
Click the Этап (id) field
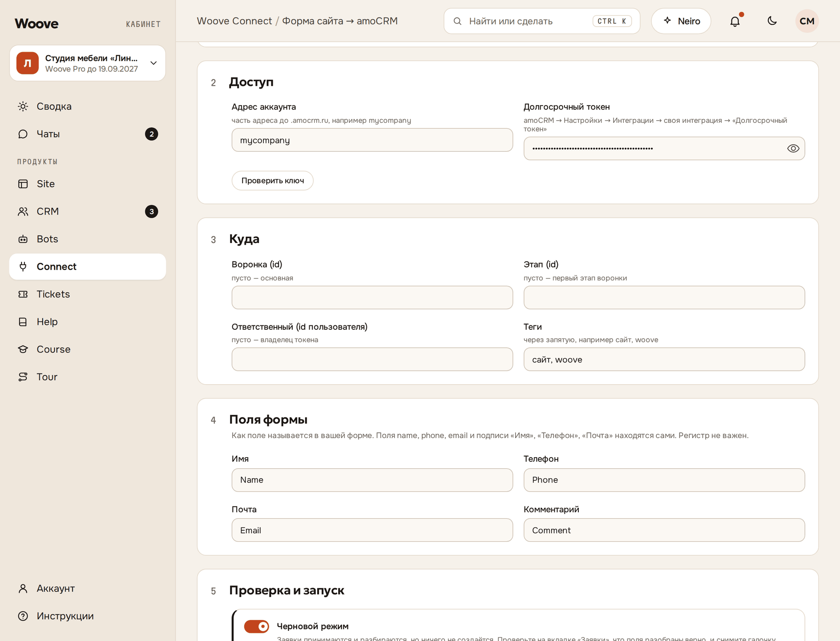click(x=664, y=297)
